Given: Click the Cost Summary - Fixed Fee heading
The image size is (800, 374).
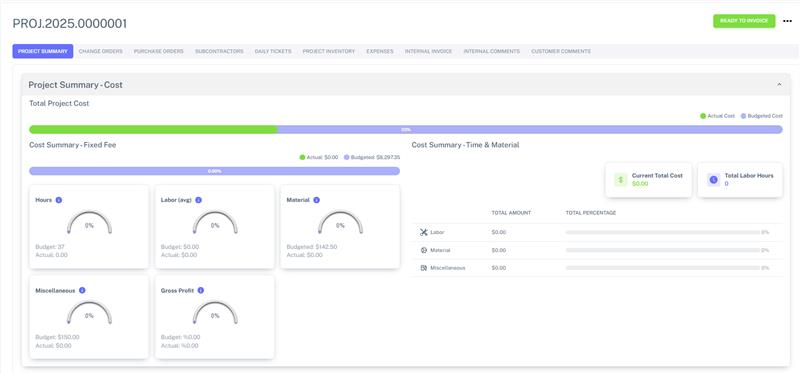Looking at the screenshot, I should tap(72, 145).
